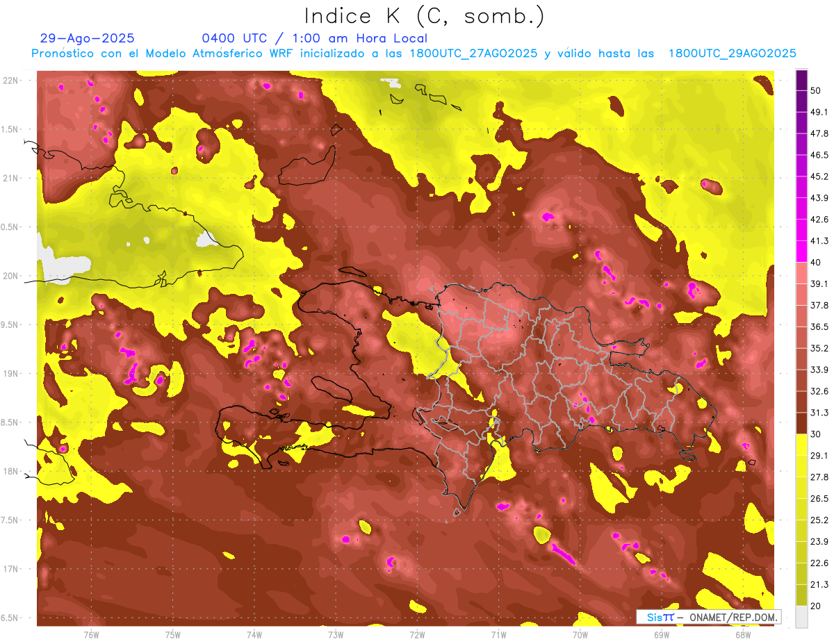Click the legend value "40"
The width and height of the screenshot is (834, 644).
click(815, 263)
